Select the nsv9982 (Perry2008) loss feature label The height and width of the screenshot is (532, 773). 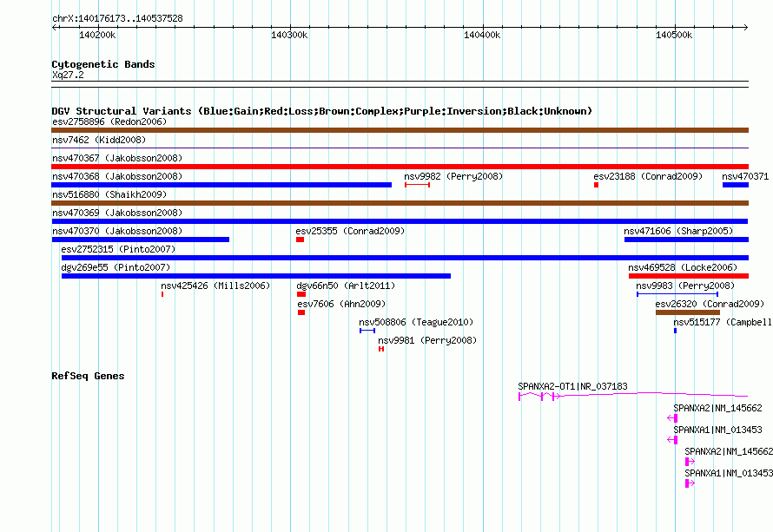click(x=453, y=176)
